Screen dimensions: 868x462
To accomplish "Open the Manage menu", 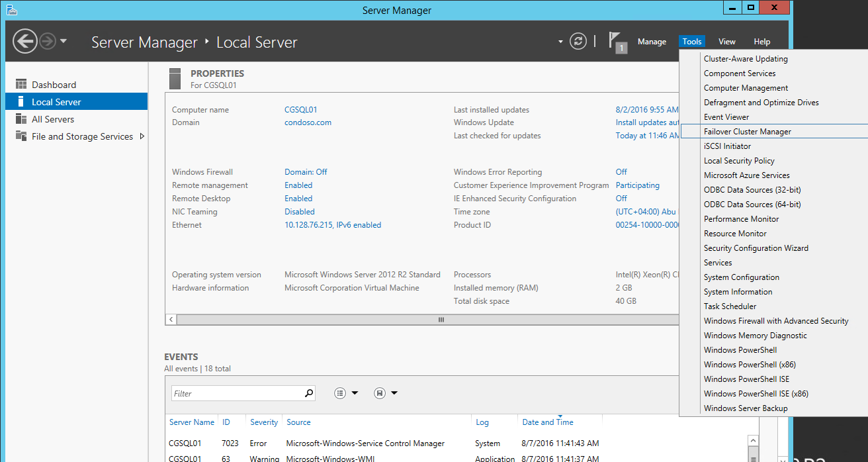I will tap(652, 42).
